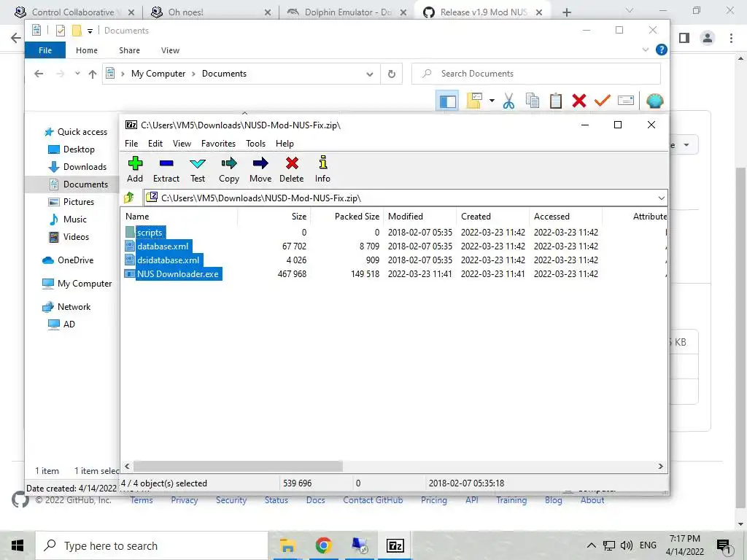This screenshot has height=560, width=747.
Task: Click the red Delete icon in 7-Zip
Action: pos(292,169)
